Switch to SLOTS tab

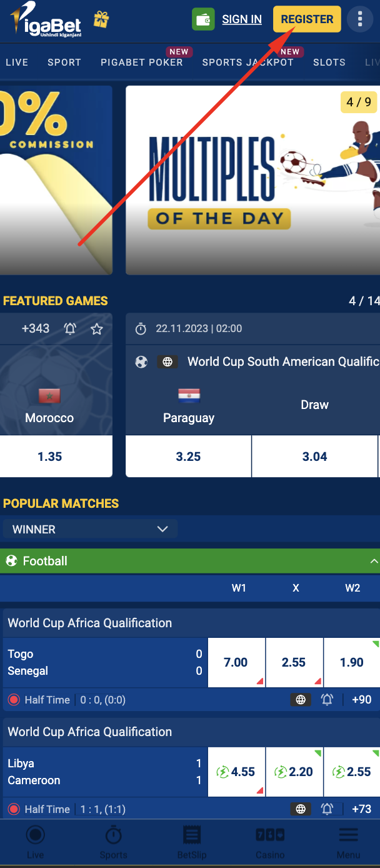(x=329, y=62)
